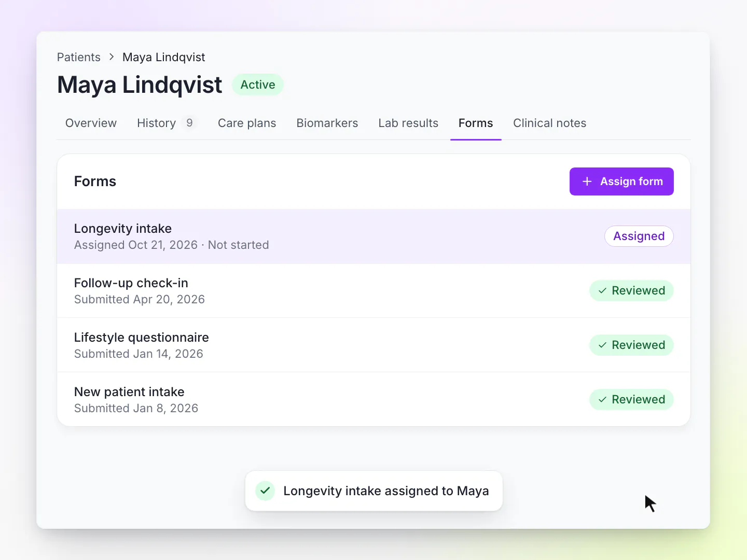The width and height of the screenshot is (747, 560).
Task: Click the checkmark on Lifestyle questionnaire's Reviewed badge
Action: tap(602, 345)
